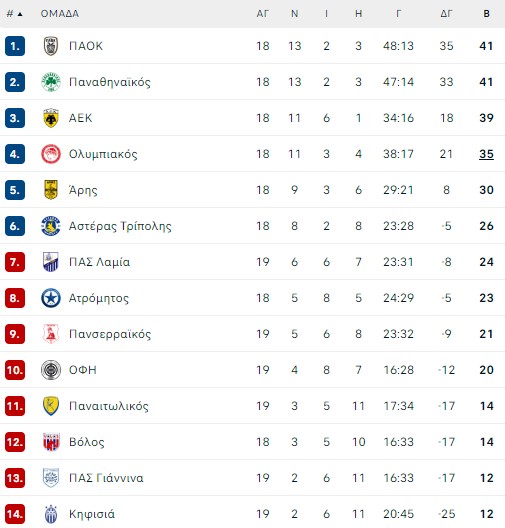This screenshot has width=505, height=528.
Task: Click the ΑΕΚ yellow eagle crest
Action: pos(51,118)
